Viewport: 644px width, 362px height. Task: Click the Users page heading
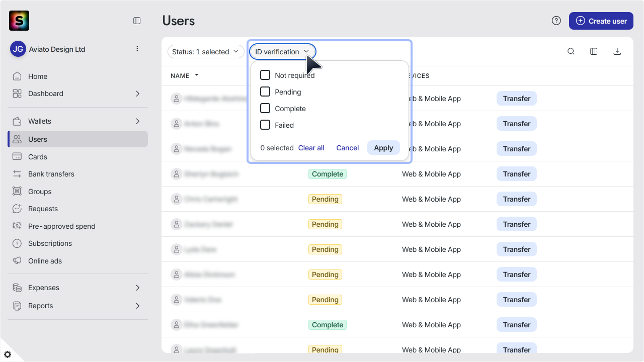(179, 21)
